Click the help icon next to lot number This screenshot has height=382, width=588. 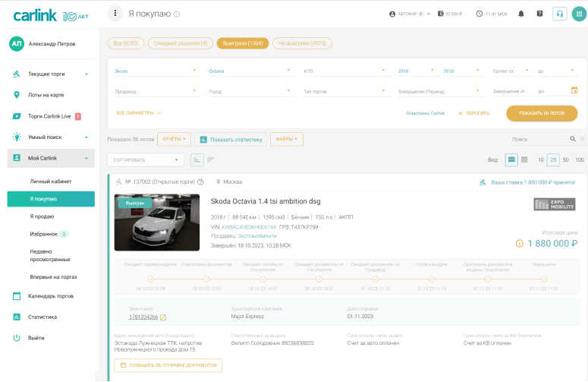point(200,182)
